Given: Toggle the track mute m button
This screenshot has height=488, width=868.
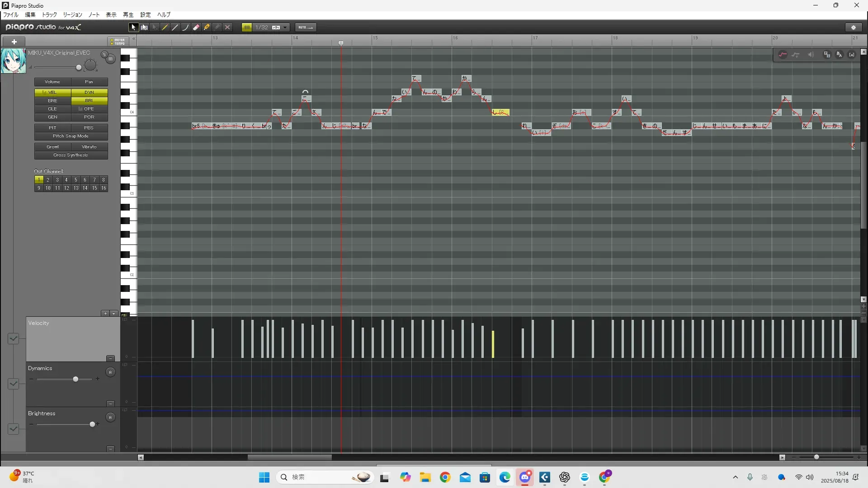Looking at the screenshot, I should [x=111, y=59].
